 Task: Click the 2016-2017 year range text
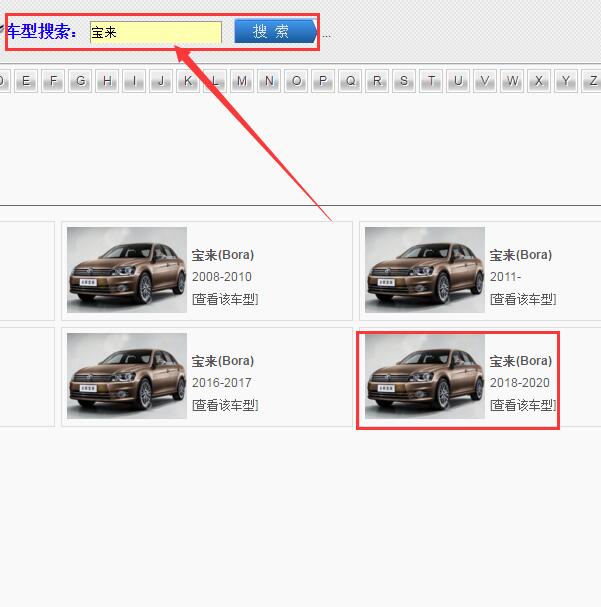pyautogui.click(x=222, y=383)
